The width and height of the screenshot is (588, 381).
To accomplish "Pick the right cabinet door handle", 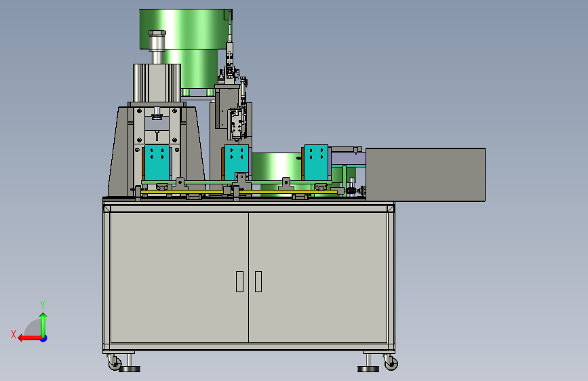I will tap(258, 281).
